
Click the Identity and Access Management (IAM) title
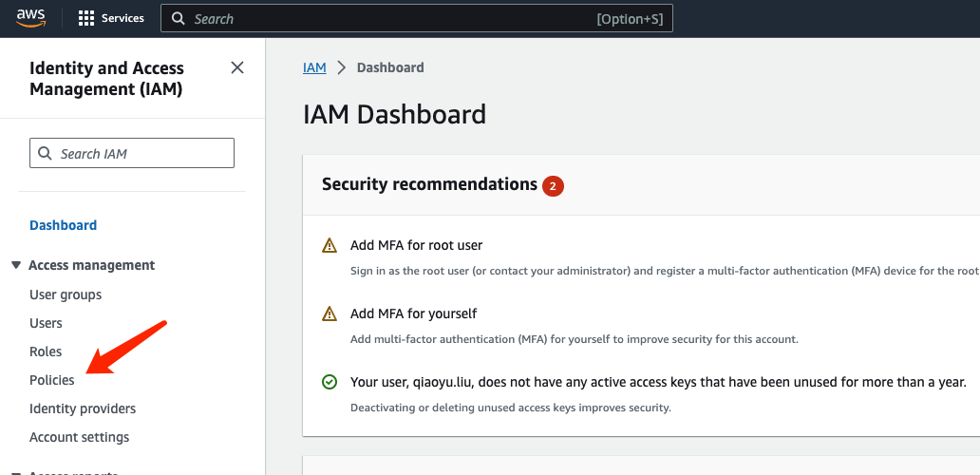coord(107,79)
